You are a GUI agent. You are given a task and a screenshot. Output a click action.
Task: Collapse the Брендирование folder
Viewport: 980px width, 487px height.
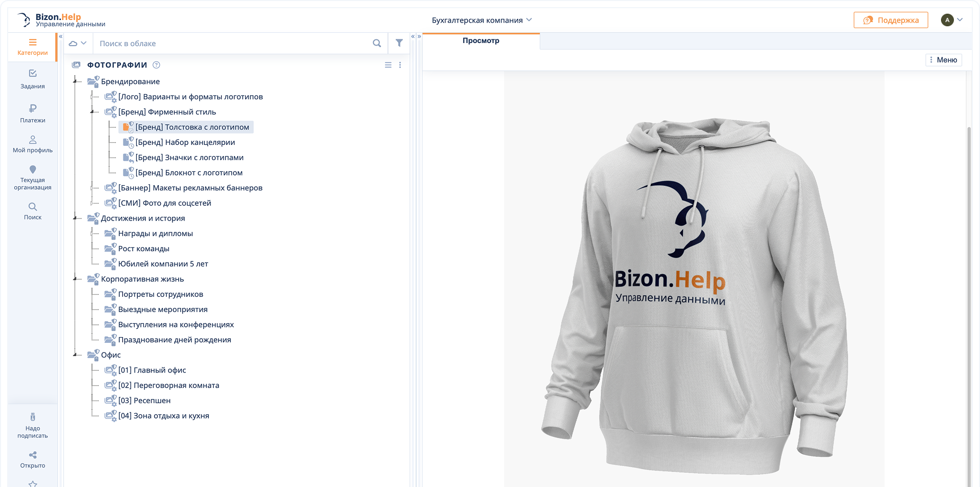coord(75,81)
